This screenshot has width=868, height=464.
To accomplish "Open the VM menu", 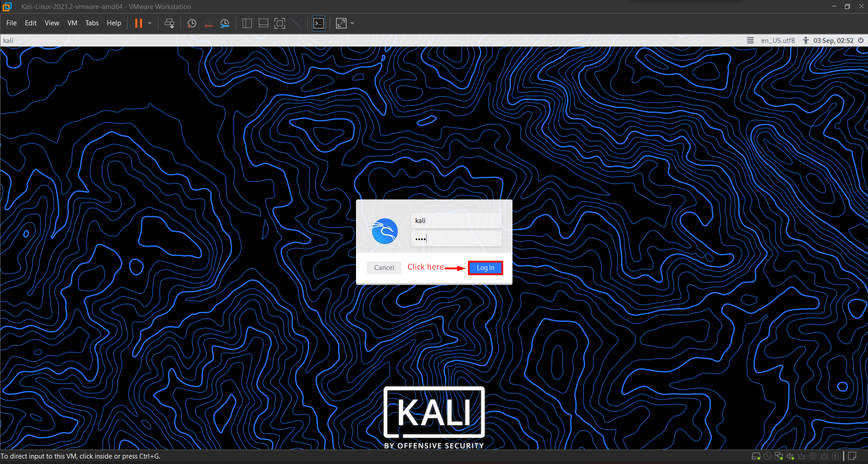I will [x=72, y=23].
